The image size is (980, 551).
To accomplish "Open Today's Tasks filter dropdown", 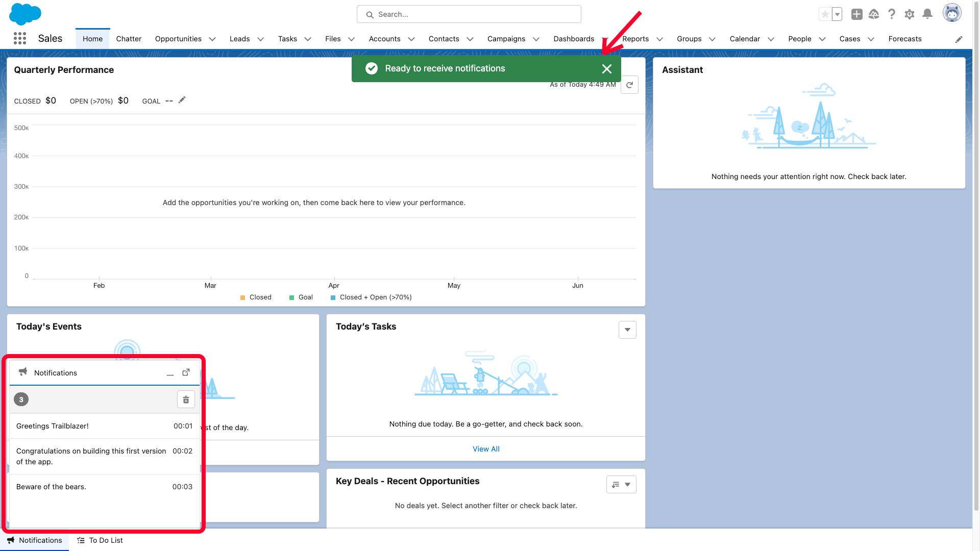I will point(627,330).
